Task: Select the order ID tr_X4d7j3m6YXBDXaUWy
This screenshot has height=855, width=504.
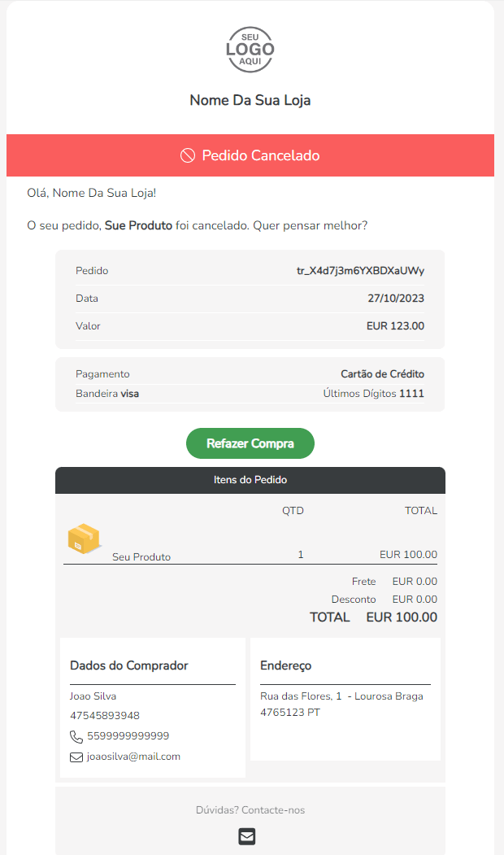Action: (360, 271)
